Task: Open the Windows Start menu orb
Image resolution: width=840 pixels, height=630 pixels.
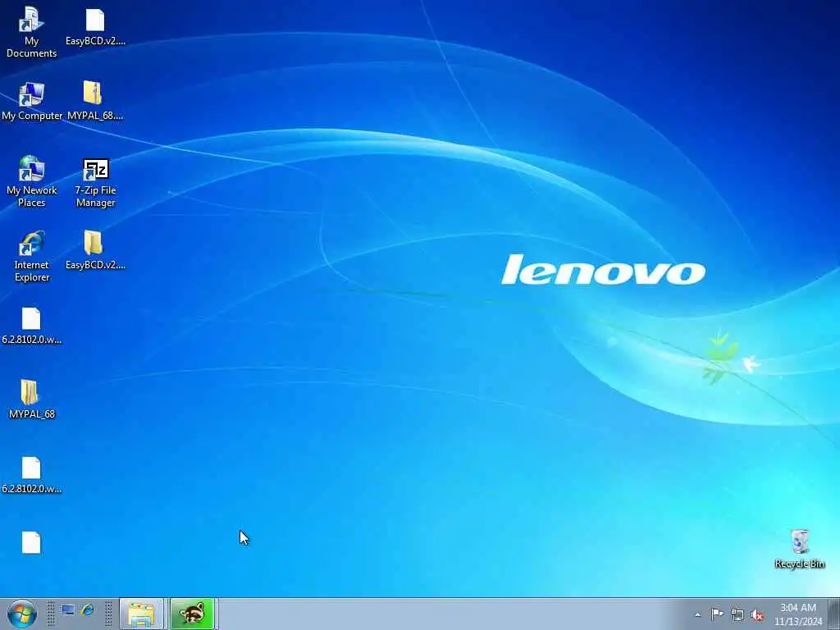Action: [21, 614]
